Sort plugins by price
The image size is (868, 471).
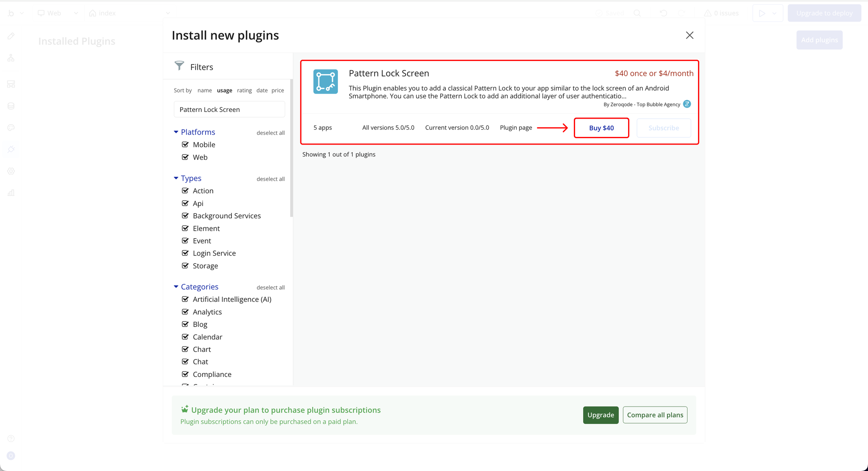(x=278, y=90)
